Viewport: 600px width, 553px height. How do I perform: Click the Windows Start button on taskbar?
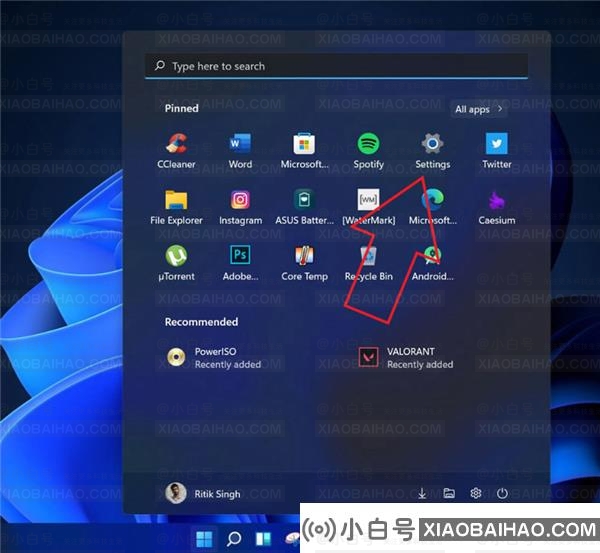204,539
